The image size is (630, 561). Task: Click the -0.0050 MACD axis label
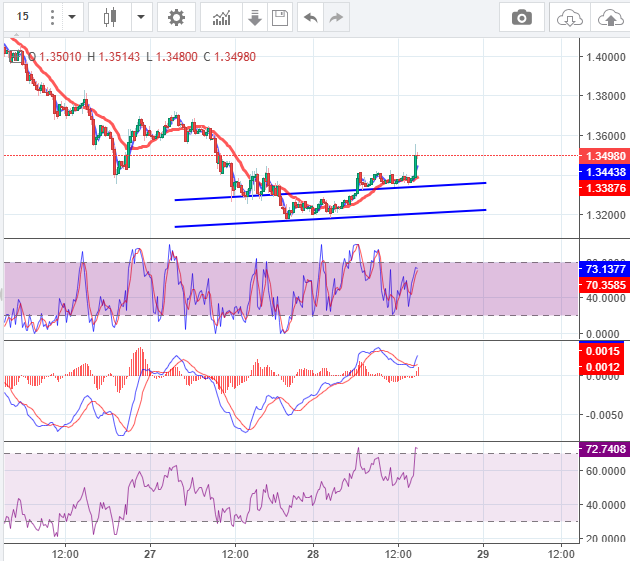coord(605,415)
